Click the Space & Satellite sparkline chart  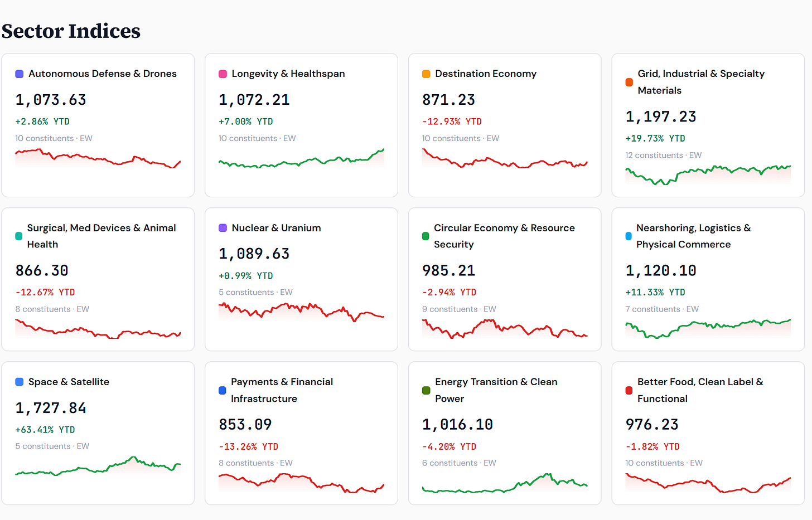[x=98, y=466]
